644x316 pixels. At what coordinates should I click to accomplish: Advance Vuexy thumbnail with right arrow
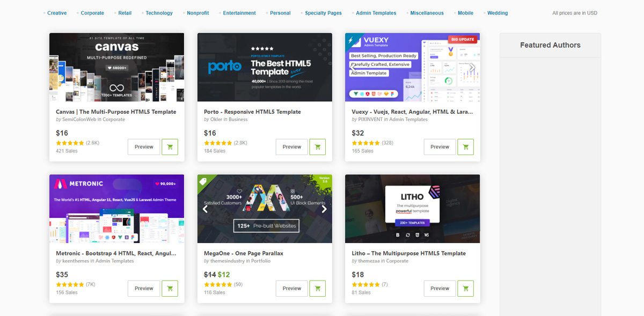coord(472,68)
